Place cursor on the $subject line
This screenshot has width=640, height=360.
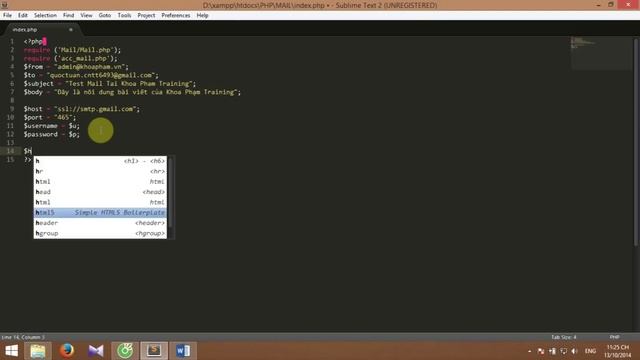(x=109, y=84)
